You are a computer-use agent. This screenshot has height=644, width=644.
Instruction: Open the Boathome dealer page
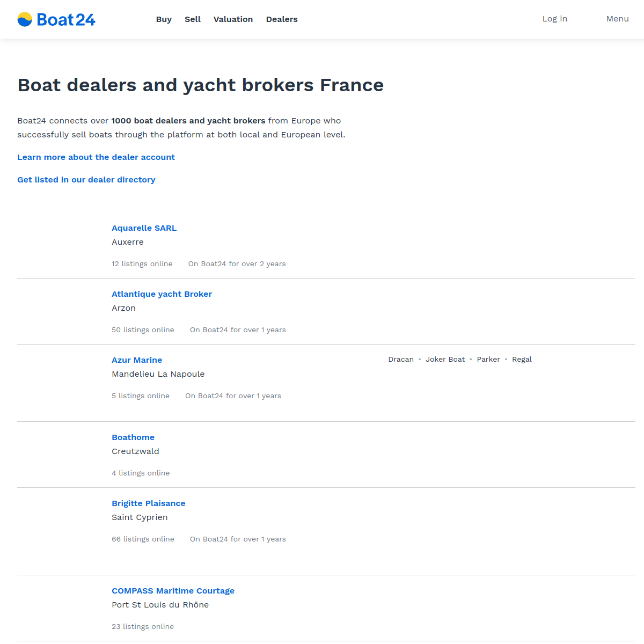133,437
